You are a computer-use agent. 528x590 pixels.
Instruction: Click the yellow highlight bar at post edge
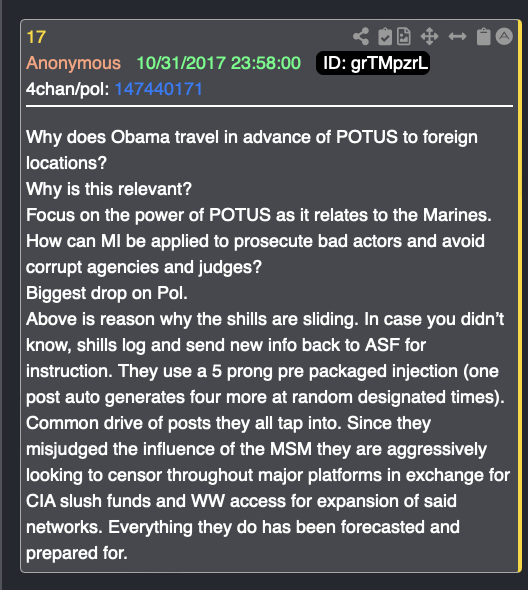520,296
